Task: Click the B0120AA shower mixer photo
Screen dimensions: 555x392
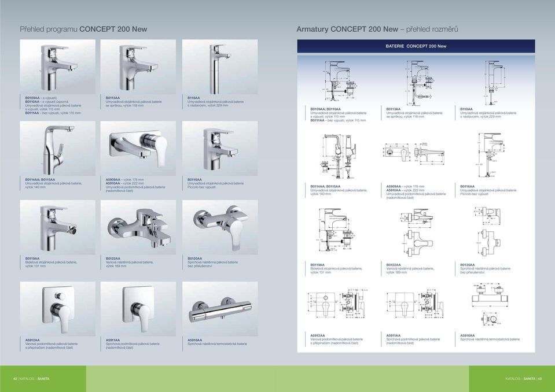Action: (220, 227)
